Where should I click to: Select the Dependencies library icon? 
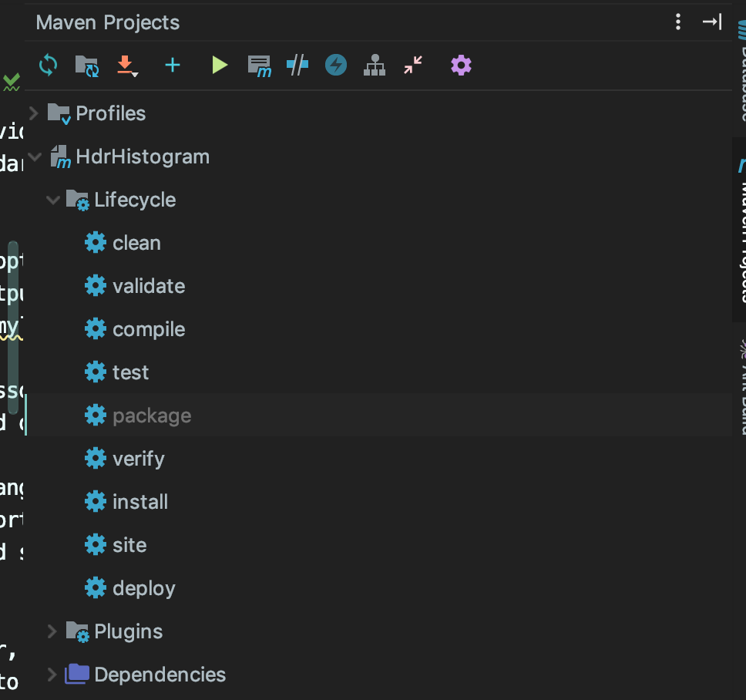point(77,675)
